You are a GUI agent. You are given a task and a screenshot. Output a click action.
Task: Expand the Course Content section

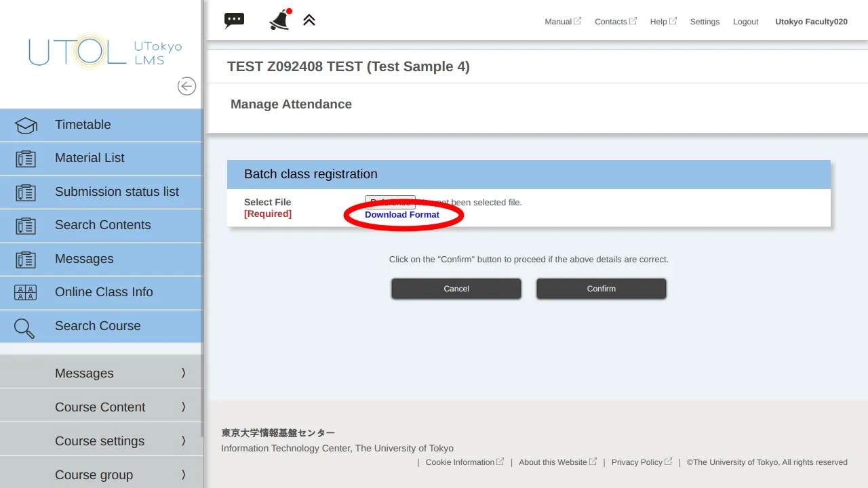[100, 407]
